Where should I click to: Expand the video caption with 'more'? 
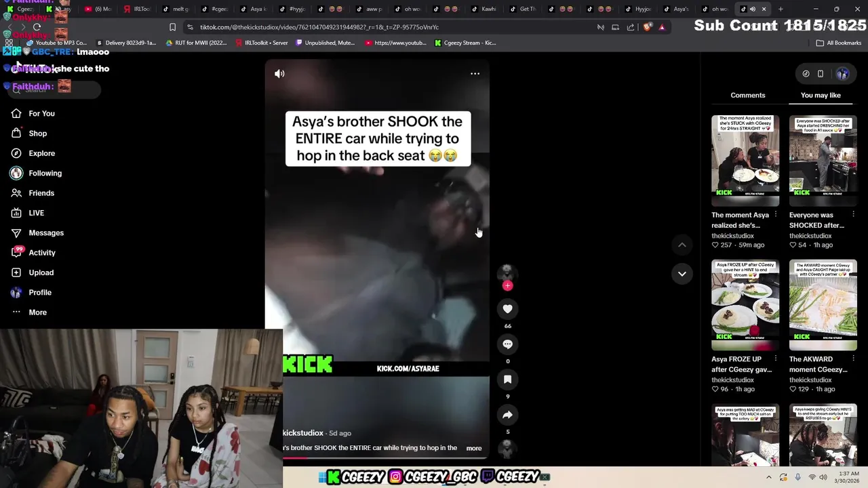click(x=474, y=448)
